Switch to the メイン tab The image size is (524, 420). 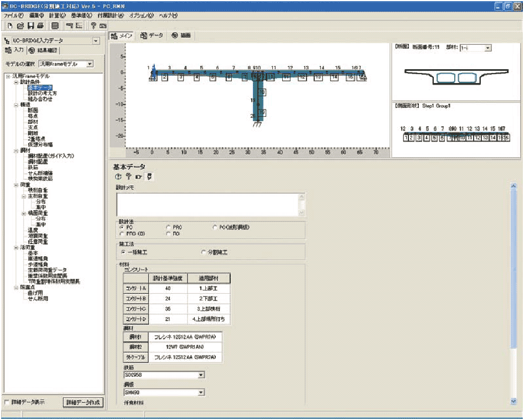click(x=122, y=36)
